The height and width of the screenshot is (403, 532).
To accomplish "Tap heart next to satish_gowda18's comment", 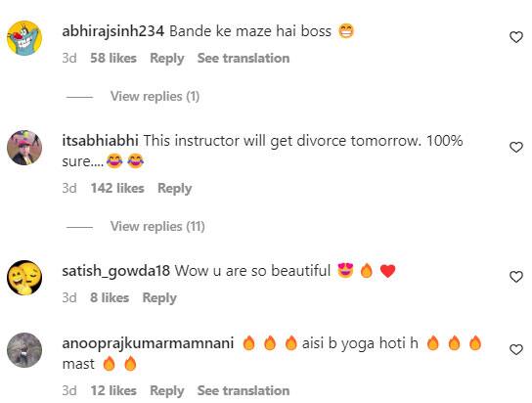I will pyautogui.click(x=516, y=277).
